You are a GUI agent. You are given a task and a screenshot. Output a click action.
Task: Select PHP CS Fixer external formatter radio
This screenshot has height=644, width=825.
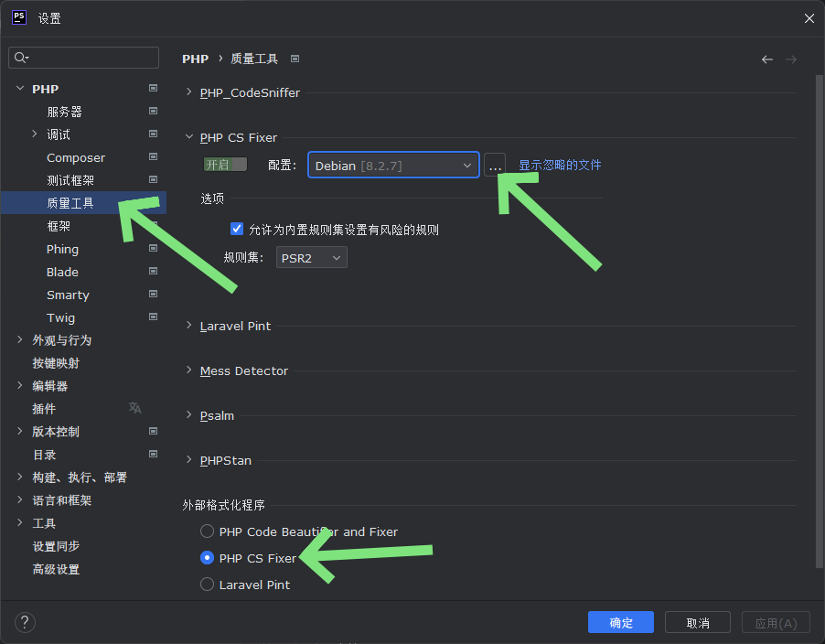pos(207,558)
